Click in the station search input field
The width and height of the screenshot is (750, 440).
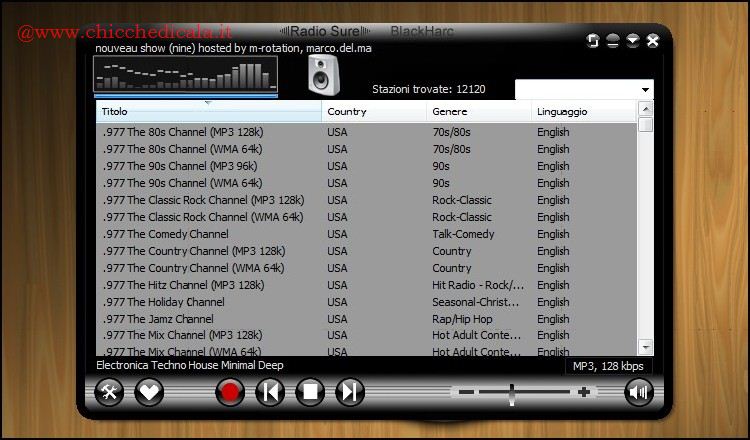[575, 90]
